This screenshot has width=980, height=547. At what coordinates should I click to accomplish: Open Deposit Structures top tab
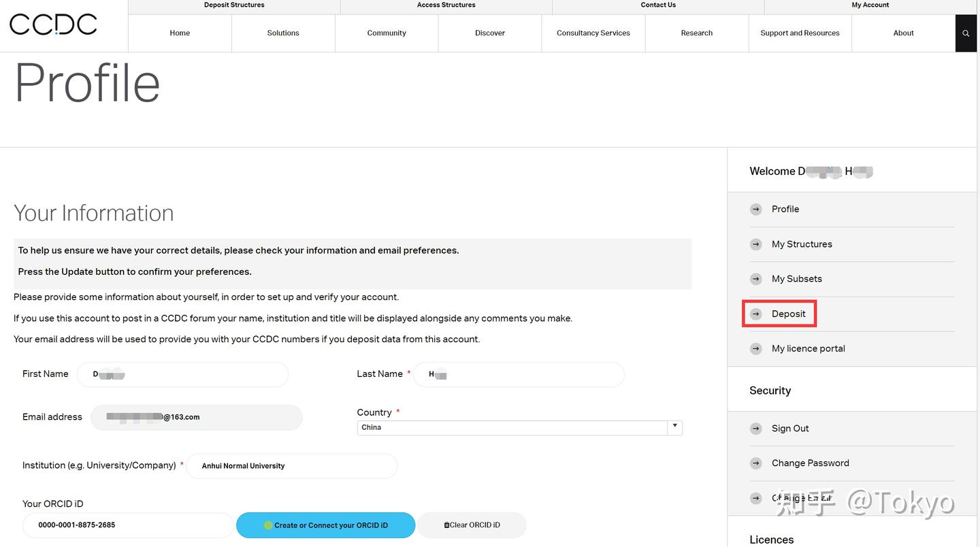[234, 5]
